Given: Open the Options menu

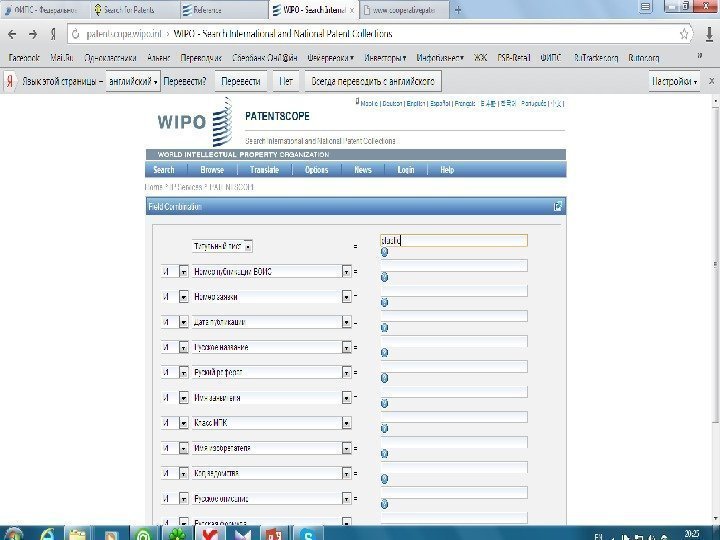Looking at the screenshot, I should point(316,169).
